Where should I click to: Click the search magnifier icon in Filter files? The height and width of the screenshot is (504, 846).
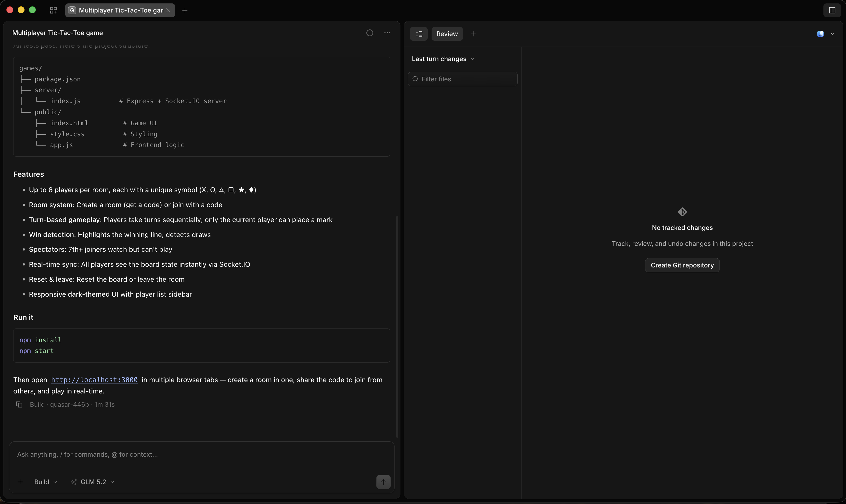pos(415,79)
